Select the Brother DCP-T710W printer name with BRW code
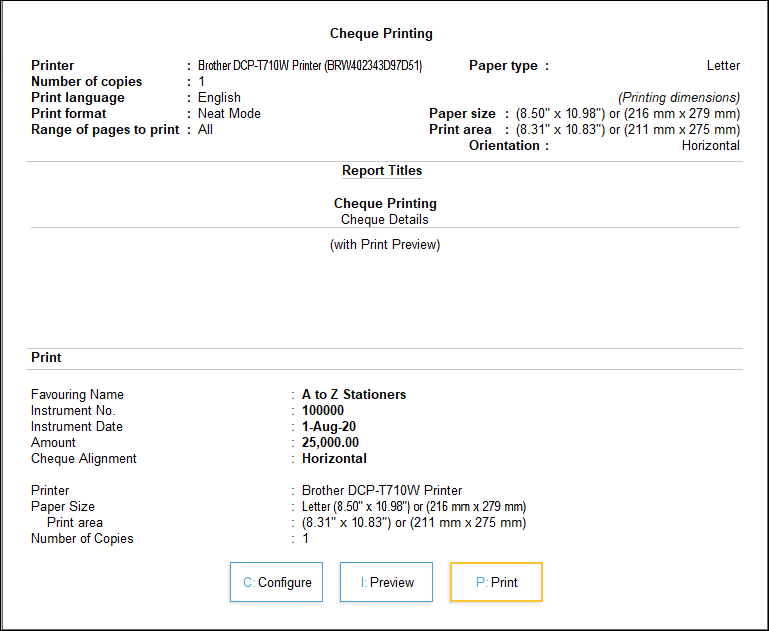 (310, 66)
